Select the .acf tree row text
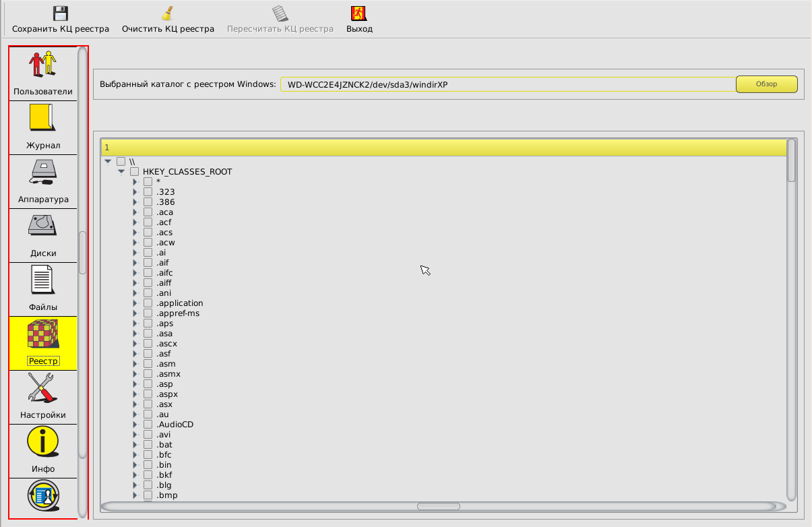 point(164,222)
